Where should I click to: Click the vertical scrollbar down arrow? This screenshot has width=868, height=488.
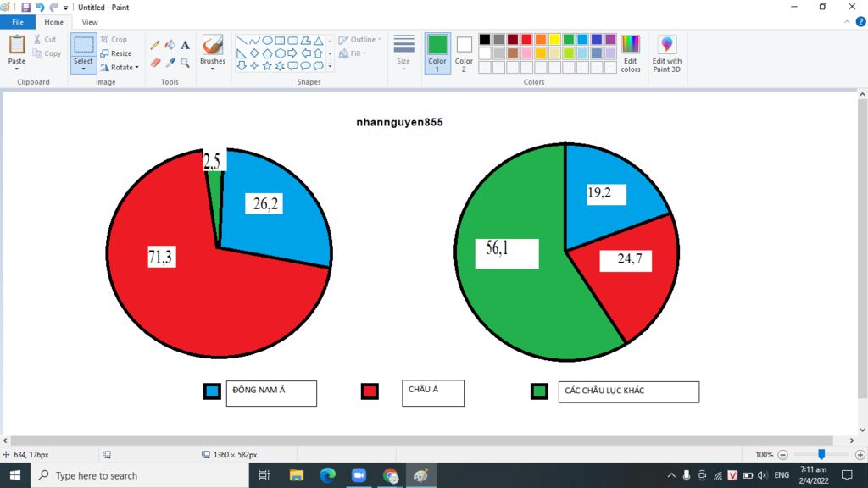click(x=862, y=430)
